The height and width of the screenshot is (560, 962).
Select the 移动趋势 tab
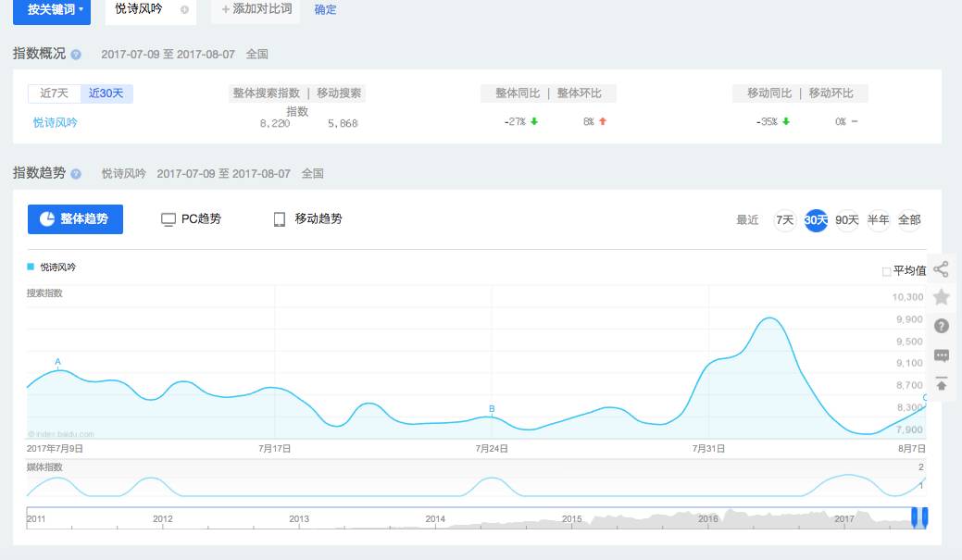(x=308, y=219)
